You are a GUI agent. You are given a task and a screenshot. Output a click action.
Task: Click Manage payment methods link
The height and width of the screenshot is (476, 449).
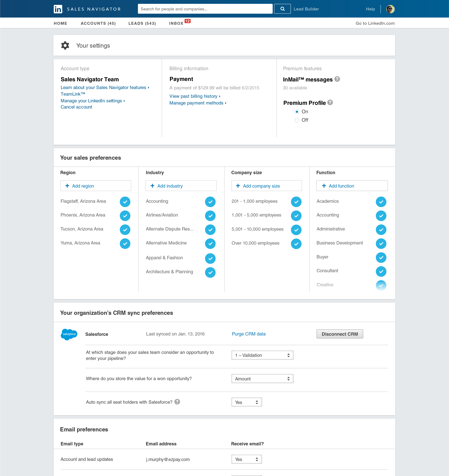coord(198,103)
